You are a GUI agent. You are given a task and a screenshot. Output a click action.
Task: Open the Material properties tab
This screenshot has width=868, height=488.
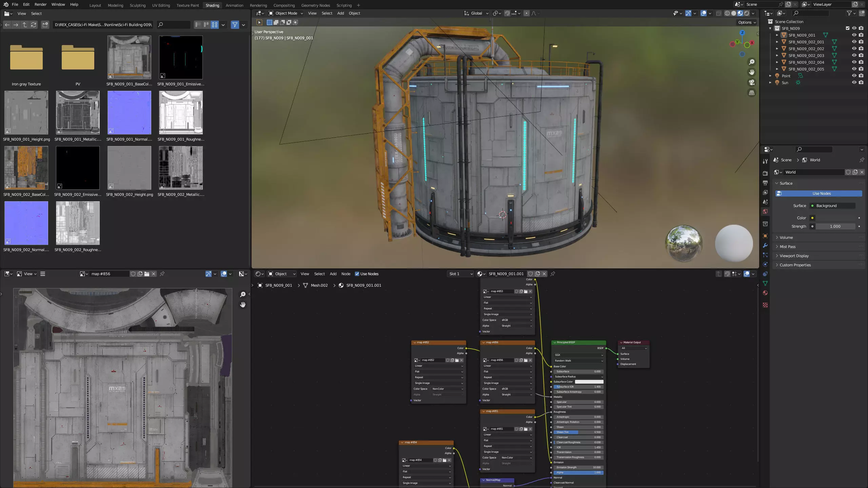(765, 293)
